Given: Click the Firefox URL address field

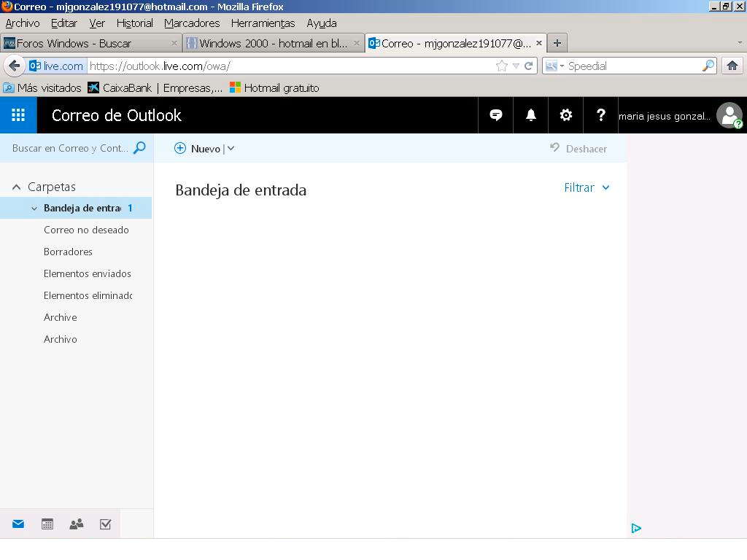Looking at the screenshot, I should (x=290, y=66).
